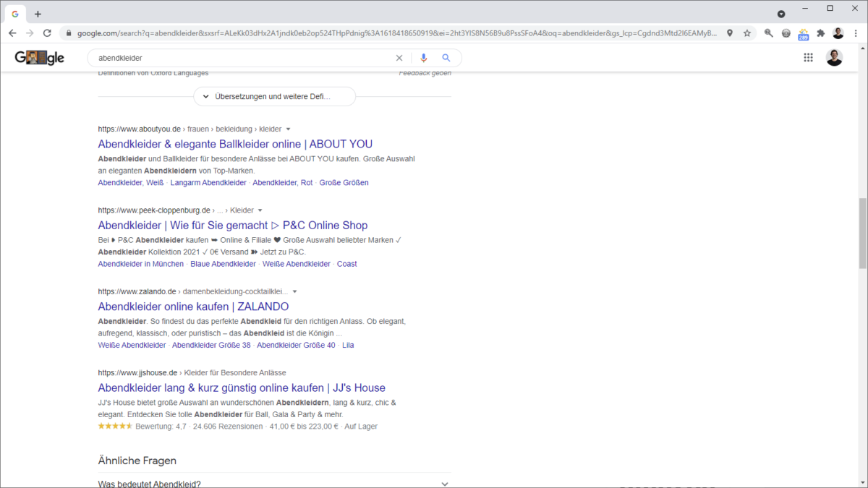The height and width of the screenshot is (488, 868).
Task: Open the JJ's House result title
Action: pyautogui.click(x=242, y=388)
